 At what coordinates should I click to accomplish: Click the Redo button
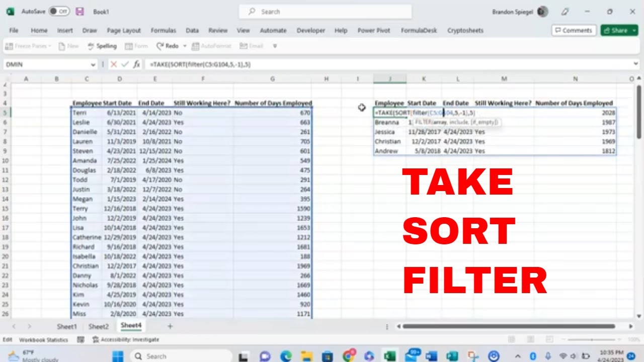(x=168, y=46)
